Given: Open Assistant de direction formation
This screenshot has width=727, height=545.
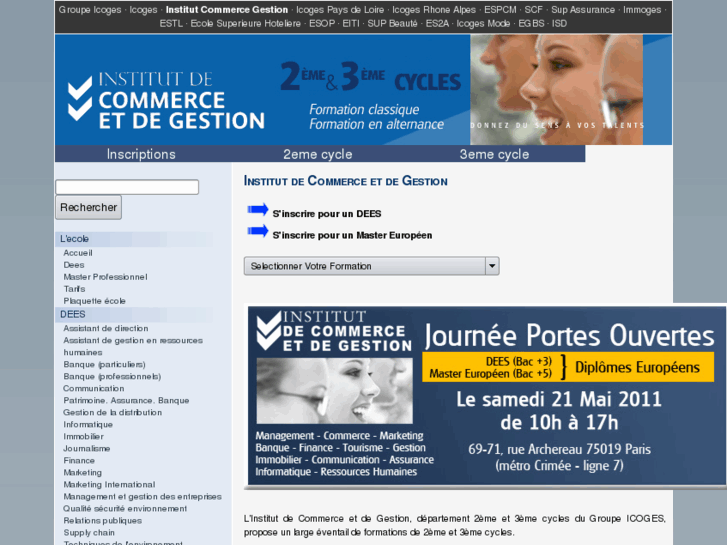Looking at the screenshot, I should coord(106,328).
